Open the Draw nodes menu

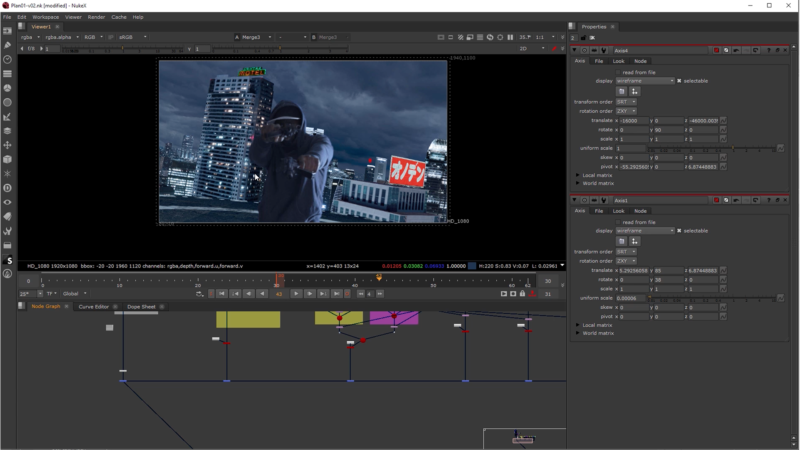coord(7,45)
